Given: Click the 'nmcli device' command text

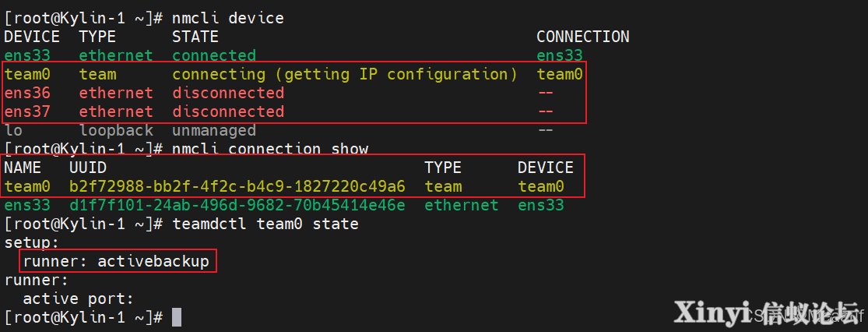Looking at the screenshot, I should (x=228, y=18).
